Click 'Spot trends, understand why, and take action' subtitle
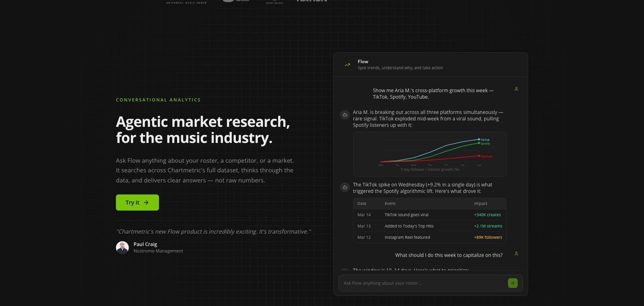The width and height of the screenshot is (644, 306). tap(400, 68)
